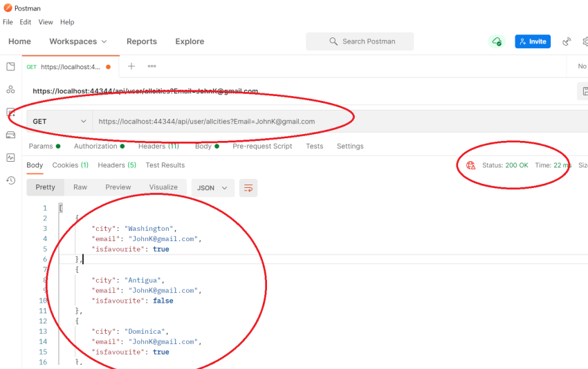Click the request title above the URL bar
Image resolution: width=588 pixels, height=369 pixels.
(145, 91)
